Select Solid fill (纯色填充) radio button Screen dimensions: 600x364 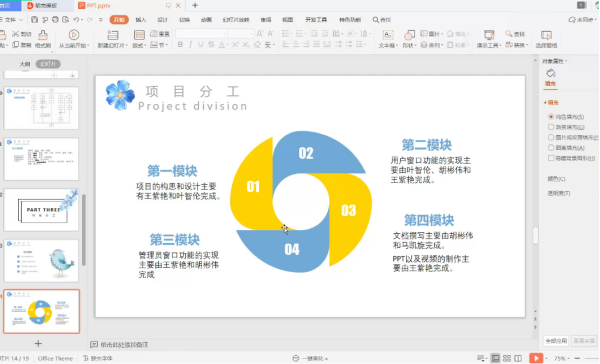pyautogui.click(x=551, y=116)
